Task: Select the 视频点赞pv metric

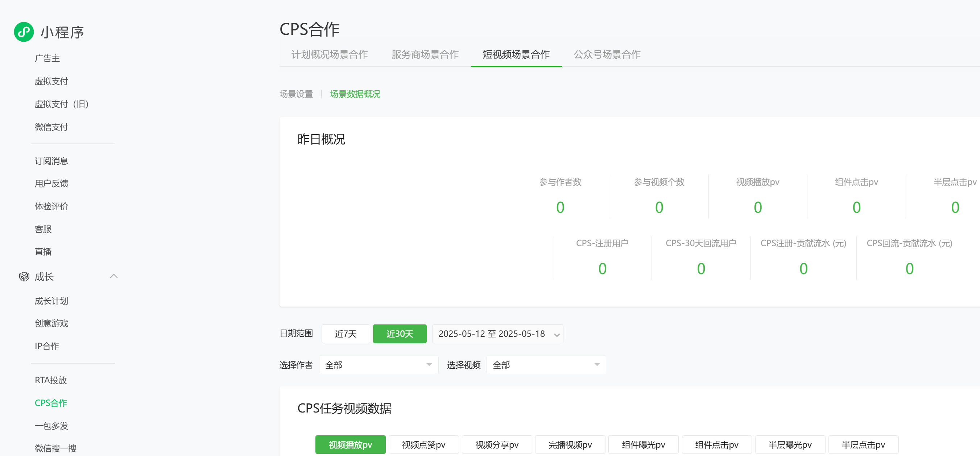Action: point(423,444)
